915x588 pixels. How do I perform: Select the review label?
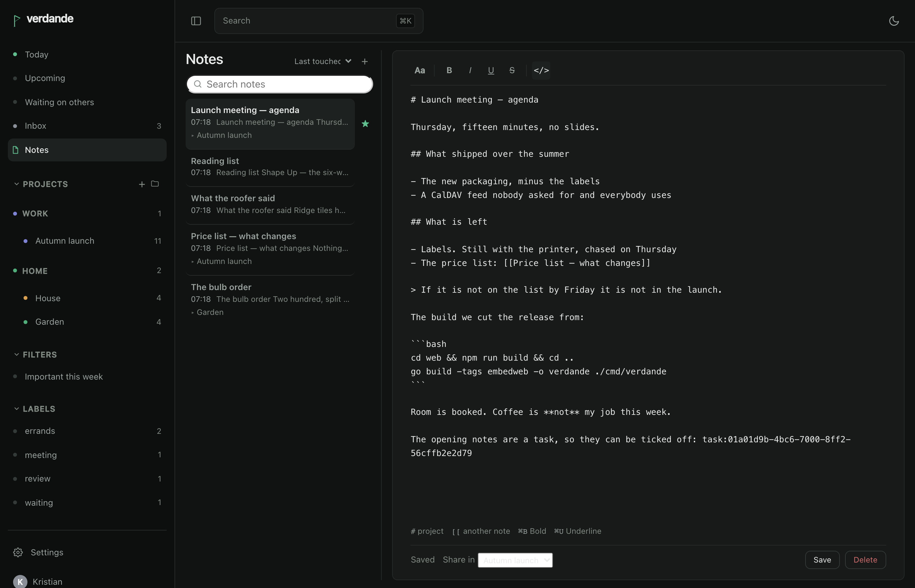pyautogui.click(x=87, y=479)
